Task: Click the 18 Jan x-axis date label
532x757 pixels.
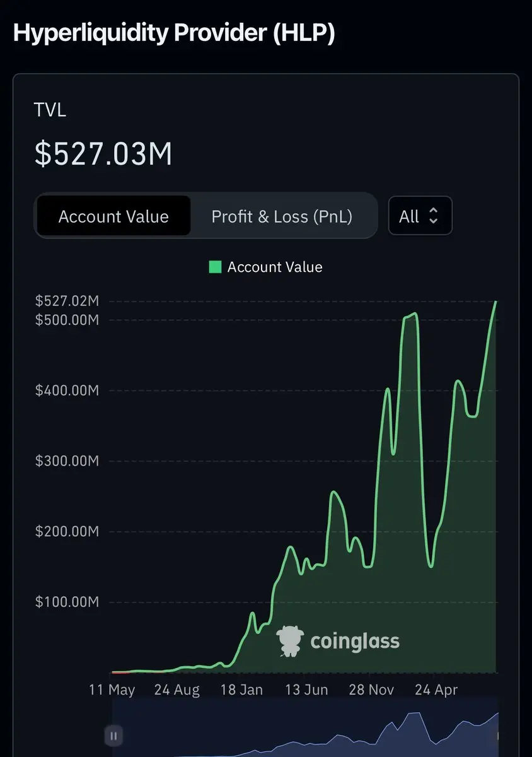Action: [x=241, y=690]
